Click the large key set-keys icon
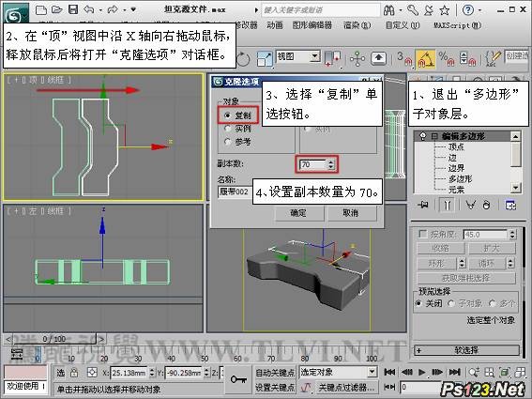The height and width of the screenshot is (399, 532). pyautogui.click(x=238, y=379)
